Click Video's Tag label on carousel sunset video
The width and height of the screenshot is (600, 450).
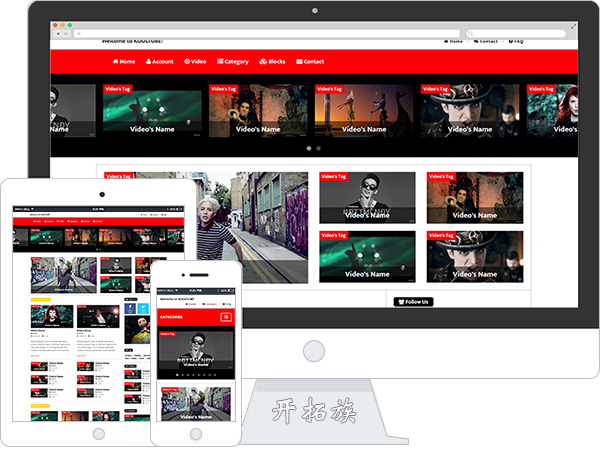[x=329, y=89]
